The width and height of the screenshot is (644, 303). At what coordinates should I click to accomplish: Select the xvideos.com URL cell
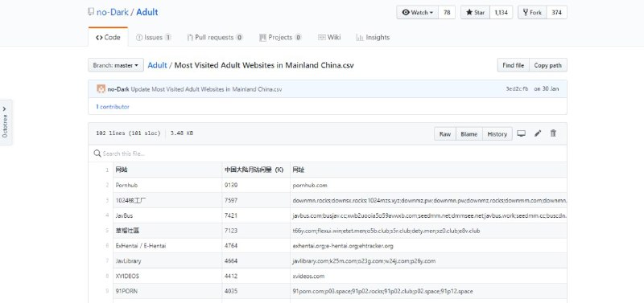428,276
